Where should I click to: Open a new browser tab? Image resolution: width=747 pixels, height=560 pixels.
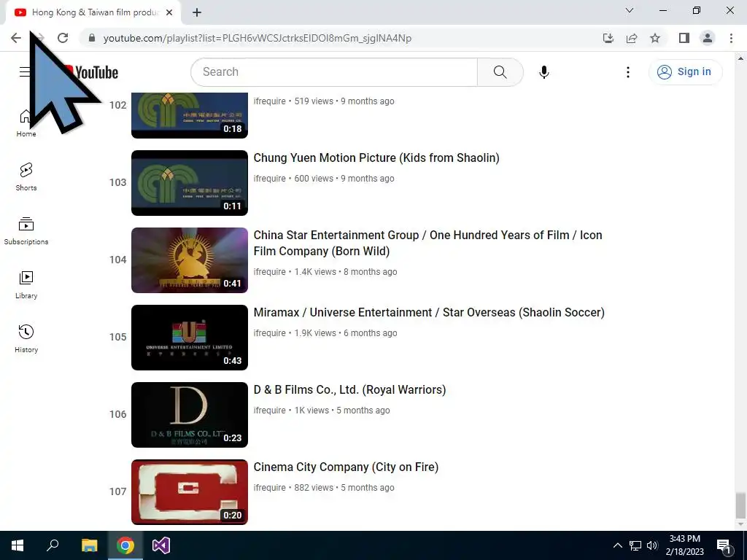[197, 13]
